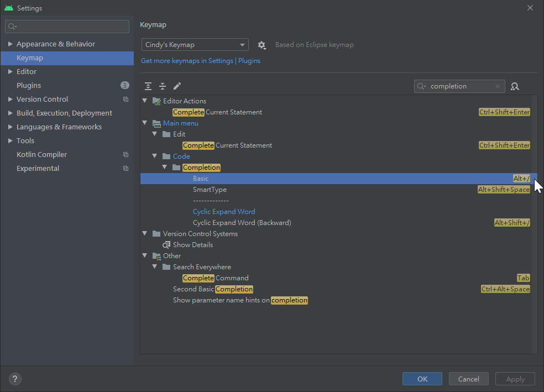Open the Cindy's Keymap dropdown

[x=195, y=45]
